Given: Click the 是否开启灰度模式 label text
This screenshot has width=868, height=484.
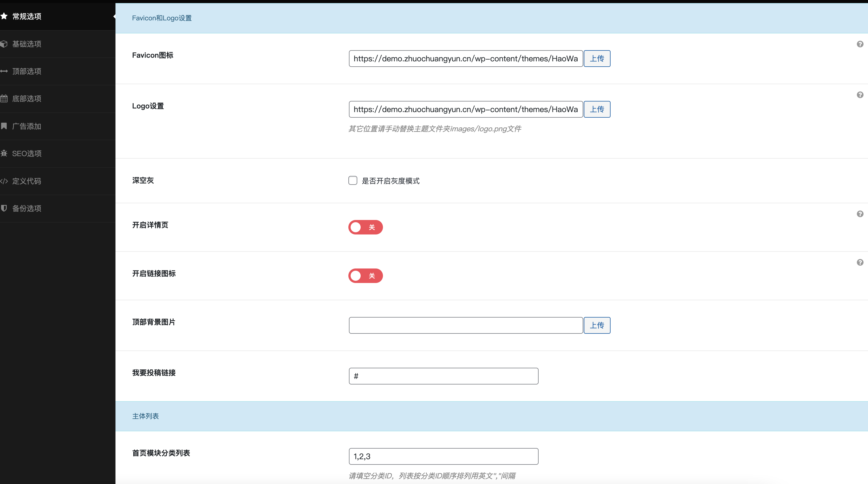Looking at the screenshot, I should click(x=390, y=181).
